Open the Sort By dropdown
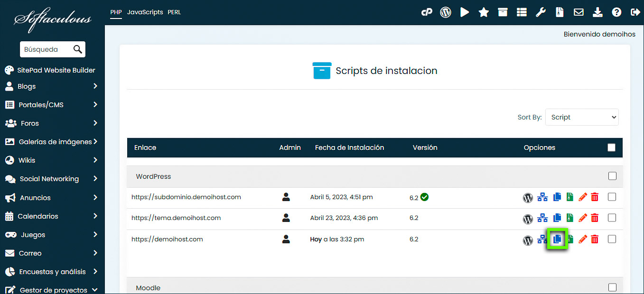 [x=582, y=117]
